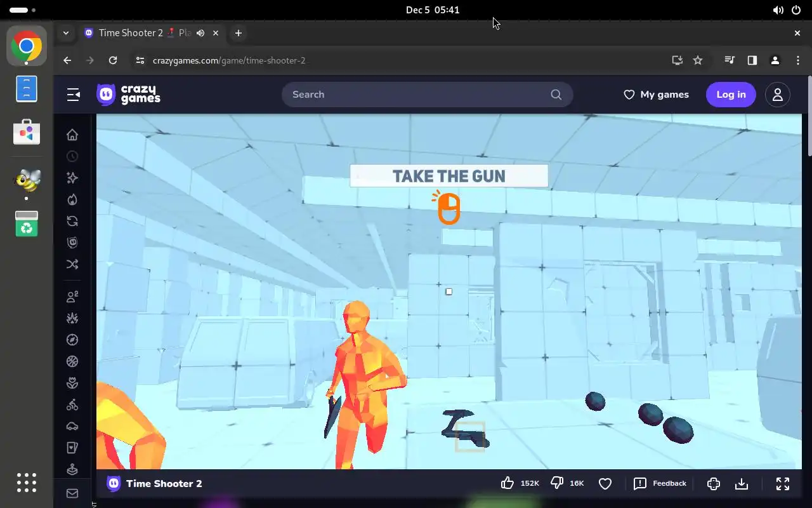
Task: Click the download icon in game bar
Action: click(x=742, y=484)
